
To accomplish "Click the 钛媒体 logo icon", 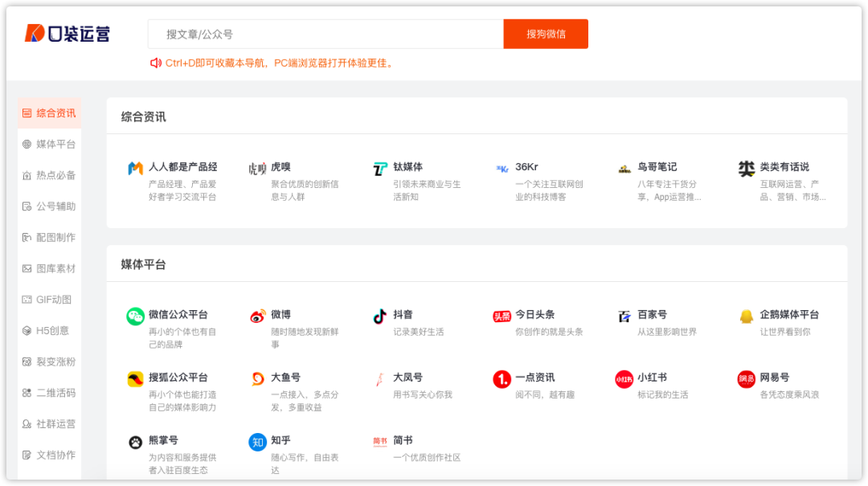I will pyautogui.click(x=379, y=168).
